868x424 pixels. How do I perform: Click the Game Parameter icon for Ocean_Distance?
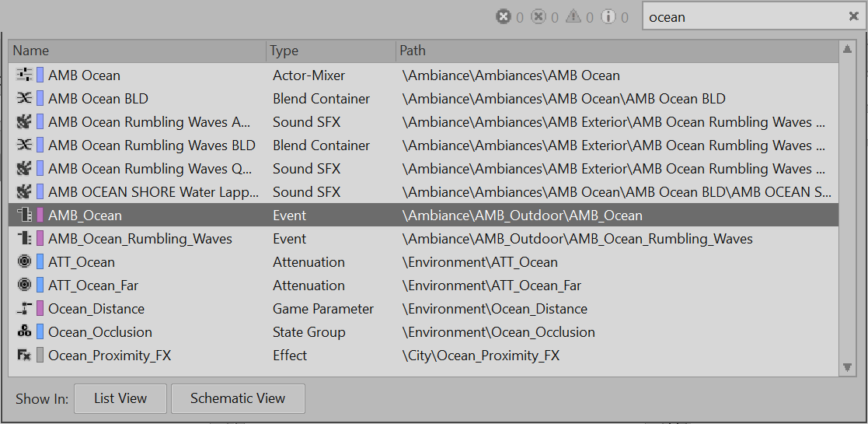24,309
